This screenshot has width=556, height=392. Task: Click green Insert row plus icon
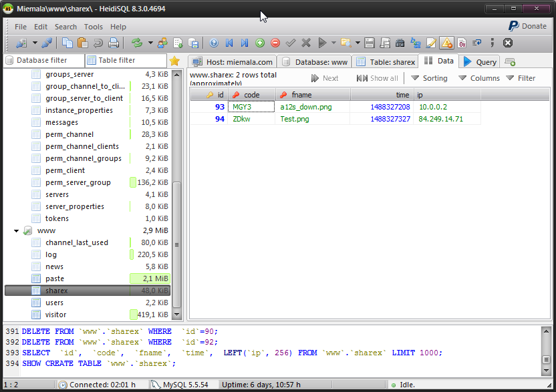(x=260, y=43)
